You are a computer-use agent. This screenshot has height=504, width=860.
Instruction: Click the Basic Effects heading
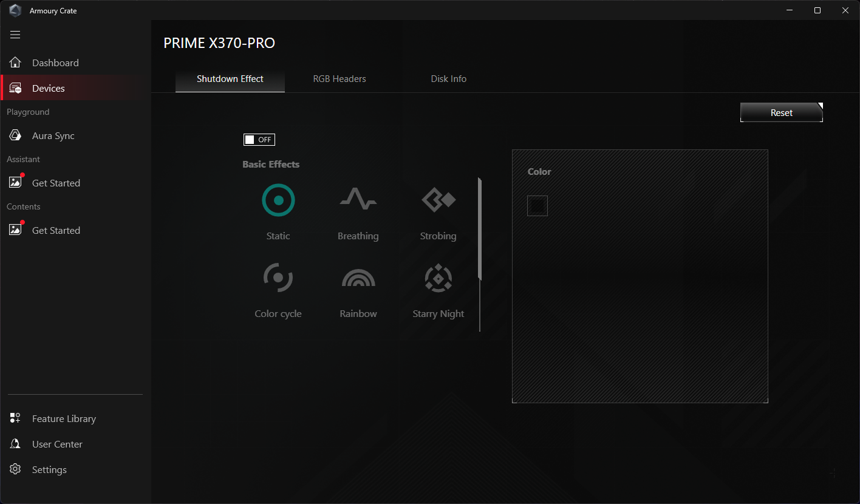pyautogui.click(x=271, y=164)
